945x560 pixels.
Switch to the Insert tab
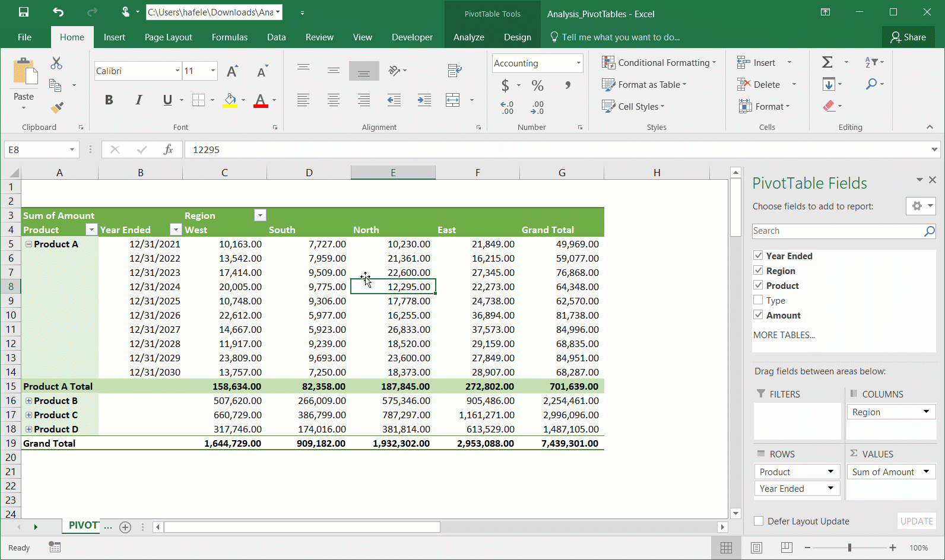point(115,37)
